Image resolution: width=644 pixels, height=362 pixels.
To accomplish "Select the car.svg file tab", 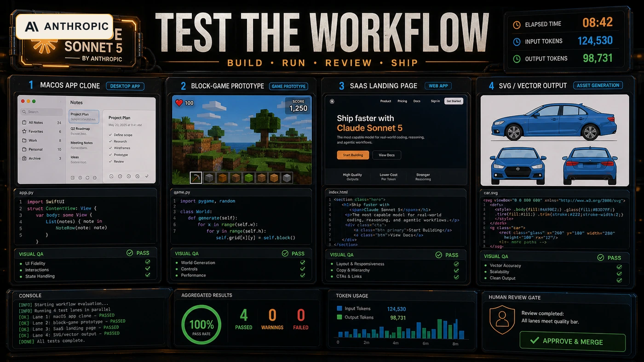I will tap(491, 193).
